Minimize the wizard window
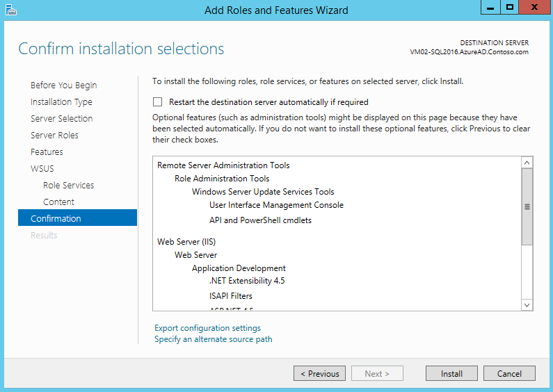This screenshot has height=392, width=553. coord(490,8)
